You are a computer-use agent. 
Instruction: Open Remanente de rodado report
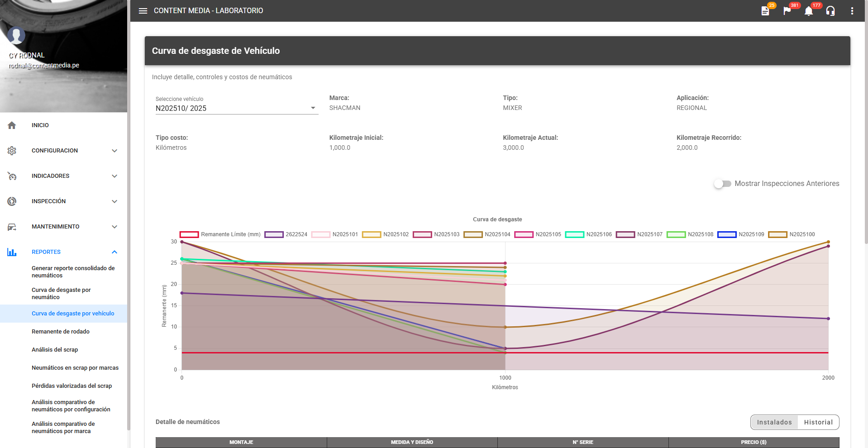(x=61, y=332)
